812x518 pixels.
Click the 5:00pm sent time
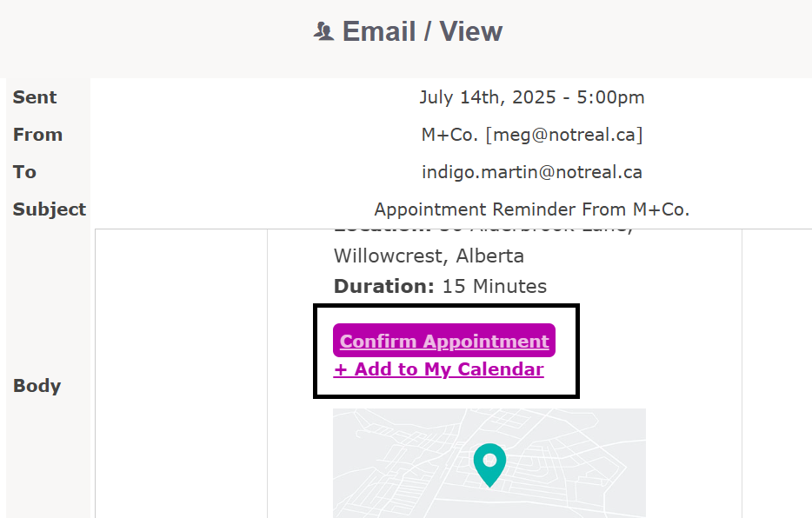click(610, 97)
